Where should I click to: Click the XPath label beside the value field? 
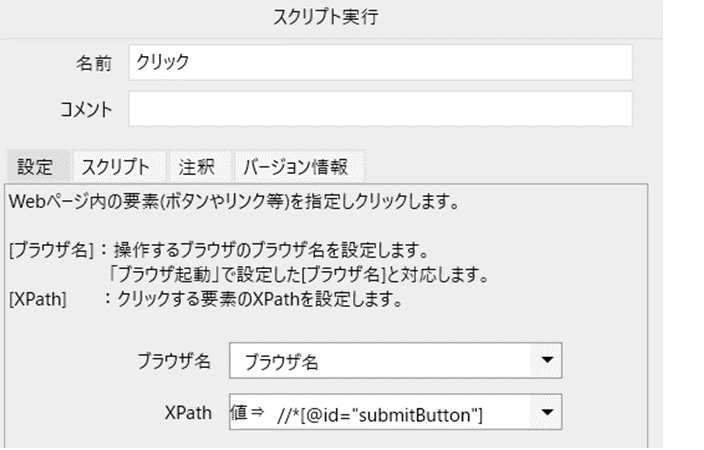coord(188,413)
